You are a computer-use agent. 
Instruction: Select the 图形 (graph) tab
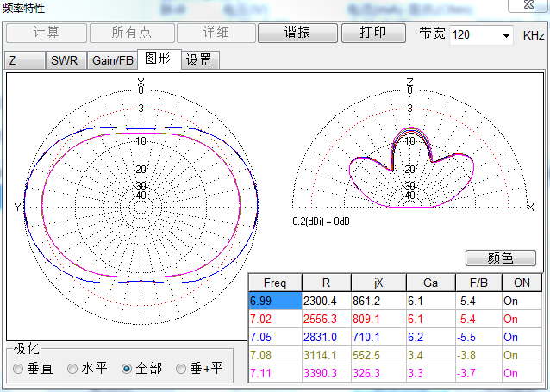[x=159, y=59]
